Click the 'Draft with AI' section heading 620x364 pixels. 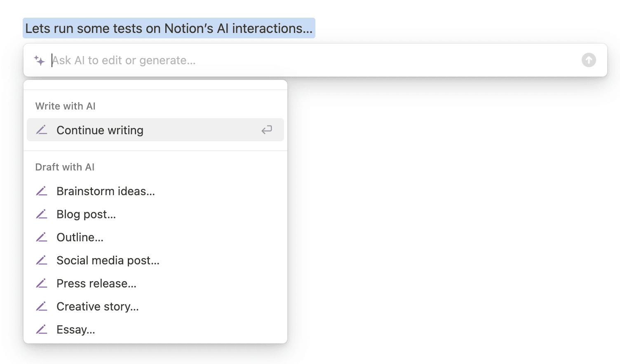[65, 167]
